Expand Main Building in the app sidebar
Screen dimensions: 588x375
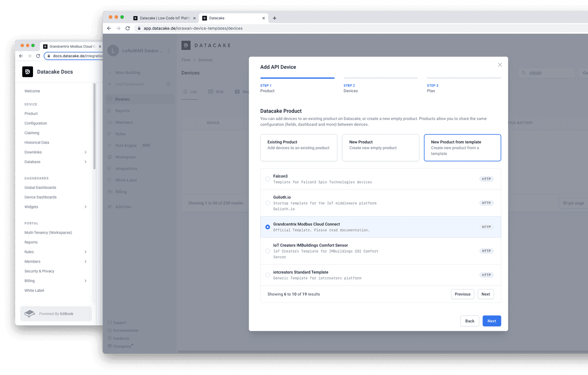(x=110, y=73)
